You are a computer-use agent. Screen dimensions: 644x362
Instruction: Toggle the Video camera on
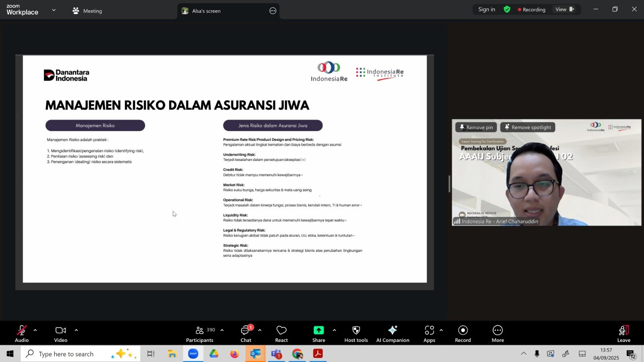click(x=61, y=331)
